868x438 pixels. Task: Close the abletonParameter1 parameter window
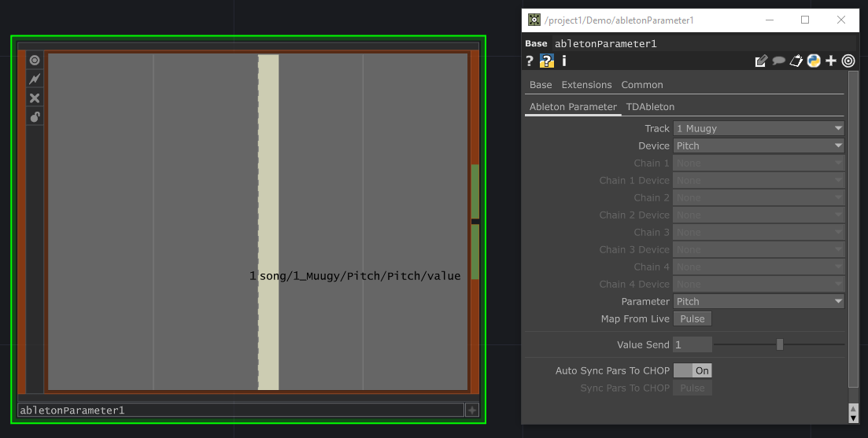click(841, 20)
